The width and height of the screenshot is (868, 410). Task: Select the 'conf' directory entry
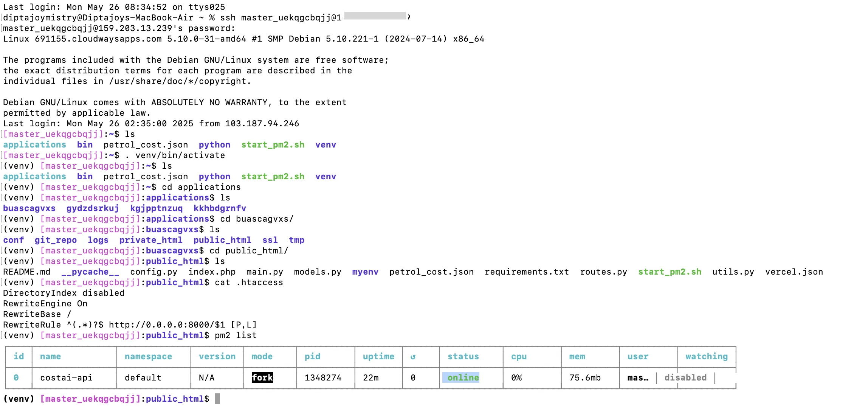[x=14, y=240]
